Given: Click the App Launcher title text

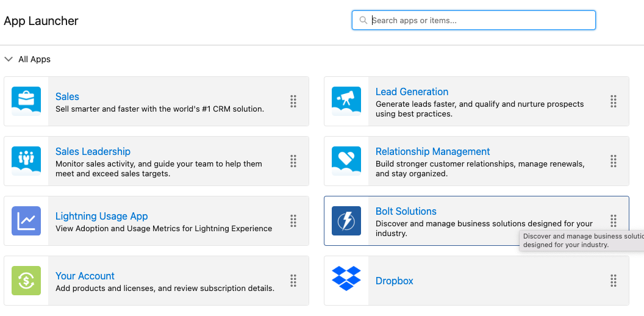Looking at the screenshot, I should point(41,21).
